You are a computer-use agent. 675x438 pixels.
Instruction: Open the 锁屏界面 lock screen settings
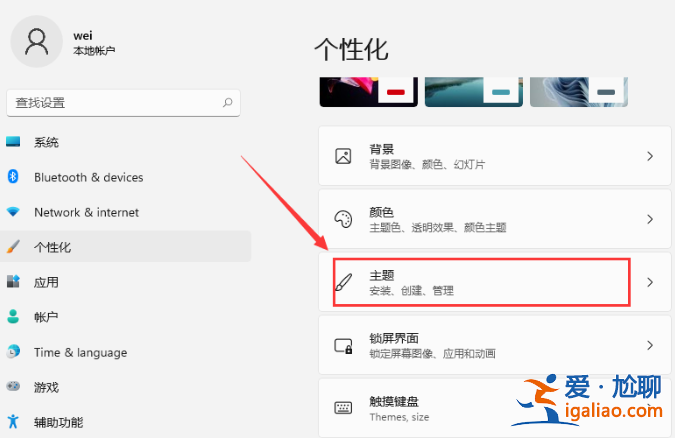click(x=495, y=345)
